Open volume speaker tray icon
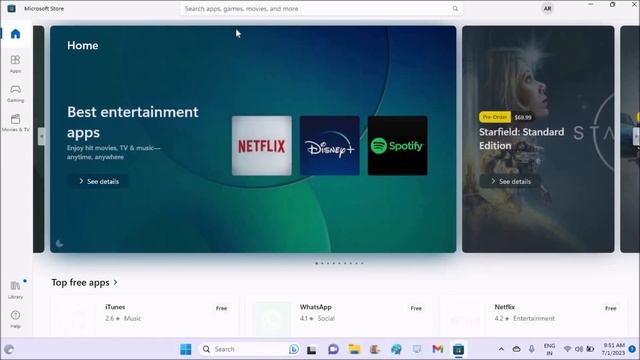Screen dimensions: 640x360 tap(578, 349)
